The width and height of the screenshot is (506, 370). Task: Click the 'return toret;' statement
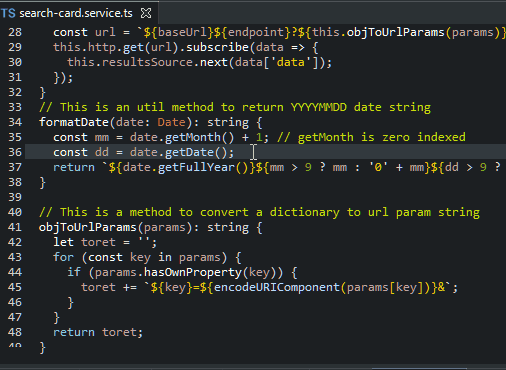[x=98, y=332]
